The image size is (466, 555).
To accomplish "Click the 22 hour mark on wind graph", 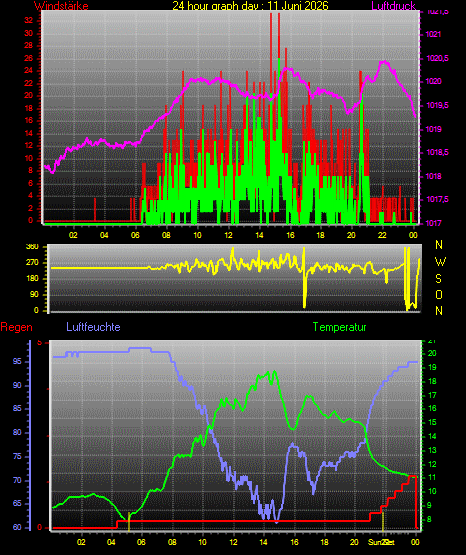I will 382,235.
